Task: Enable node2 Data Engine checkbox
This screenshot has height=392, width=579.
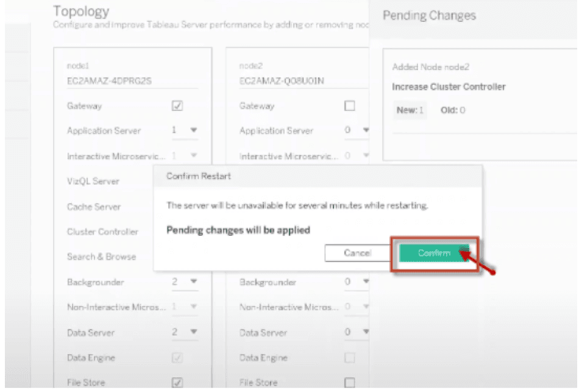Action: pyautogui.click(x=350, y=358)
